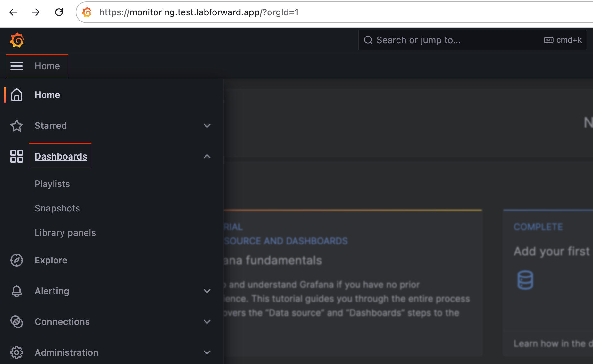This screenshot has width=593, height=364.
Task: Click the Add your first data source card
Action: [548, 283]
